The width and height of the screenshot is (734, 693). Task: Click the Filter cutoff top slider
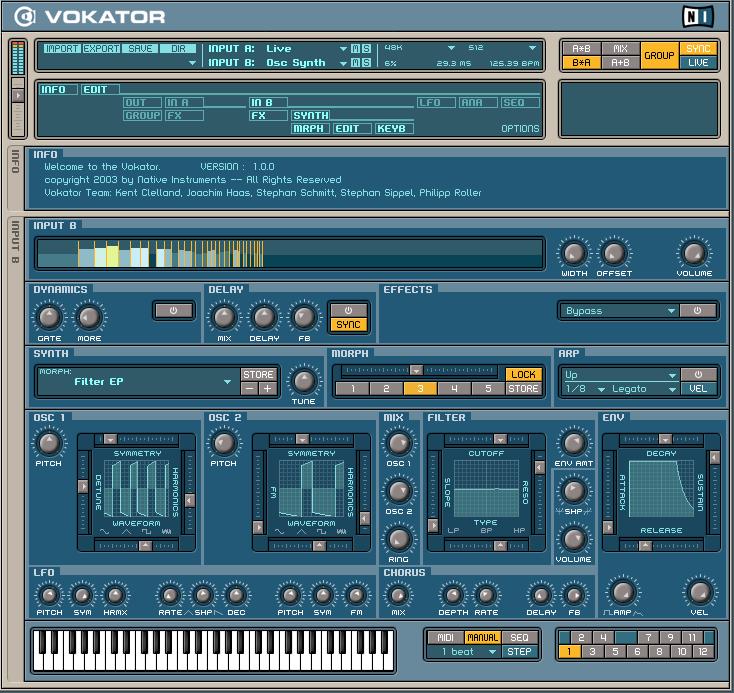[500, 439]
